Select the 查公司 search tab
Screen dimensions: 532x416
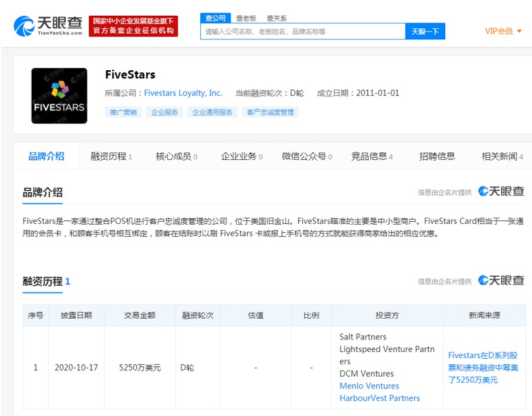(x=215, y=18)
